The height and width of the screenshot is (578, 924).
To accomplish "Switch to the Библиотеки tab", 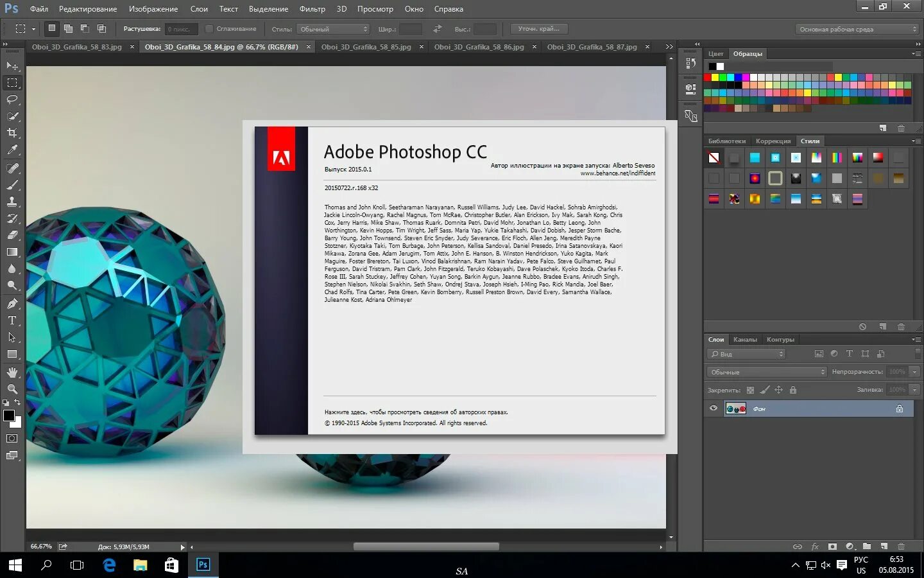I will click(727, 141).
